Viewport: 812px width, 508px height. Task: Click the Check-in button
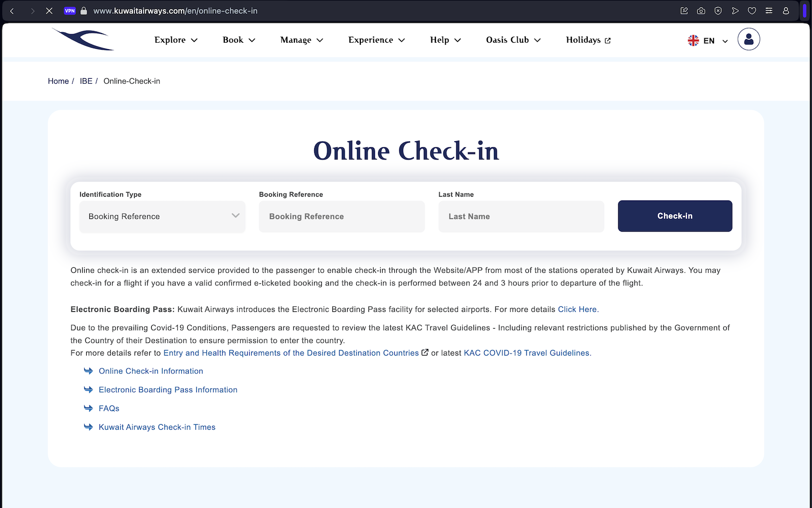(675, 216)
